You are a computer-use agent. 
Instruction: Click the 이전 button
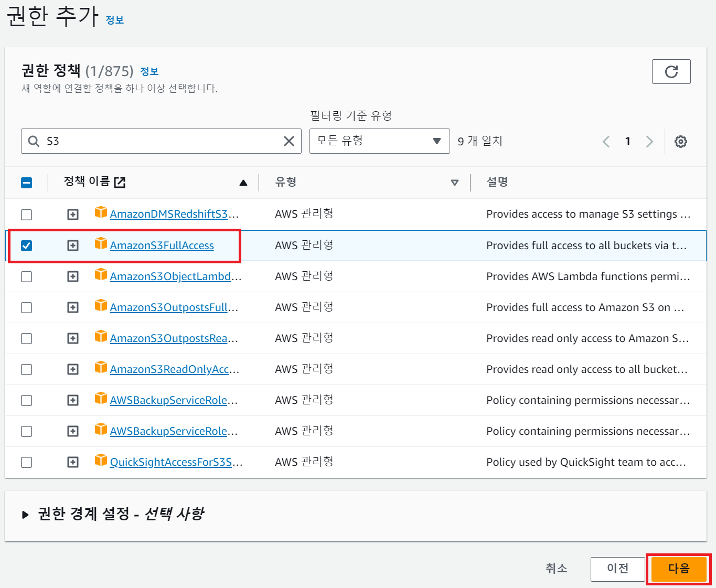[x=617, y=569]
